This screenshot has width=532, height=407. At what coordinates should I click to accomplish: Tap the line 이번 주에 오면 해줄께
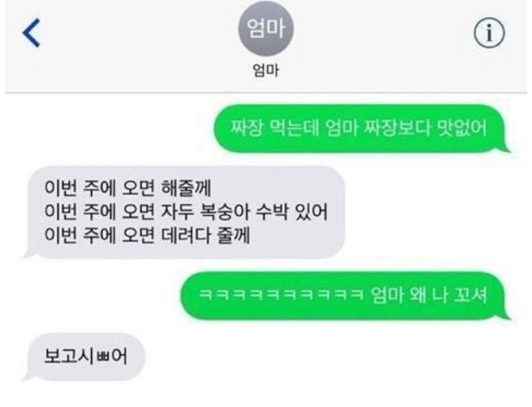[128, 187]
